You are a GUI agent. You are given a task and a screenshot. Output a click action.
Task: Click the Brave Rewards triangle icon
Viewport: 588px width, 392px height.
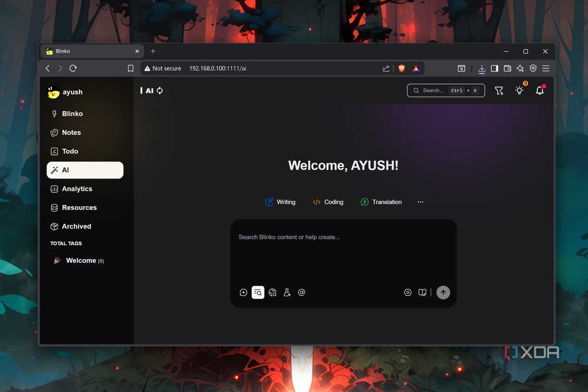(x=416, y=68)
